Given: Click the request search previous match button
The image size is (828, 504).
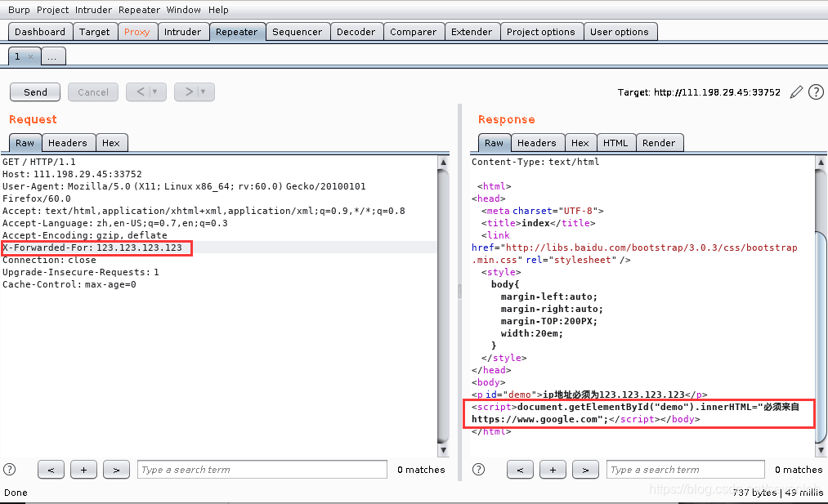Looking at the screenshot, I should click(x=51, y=469).
